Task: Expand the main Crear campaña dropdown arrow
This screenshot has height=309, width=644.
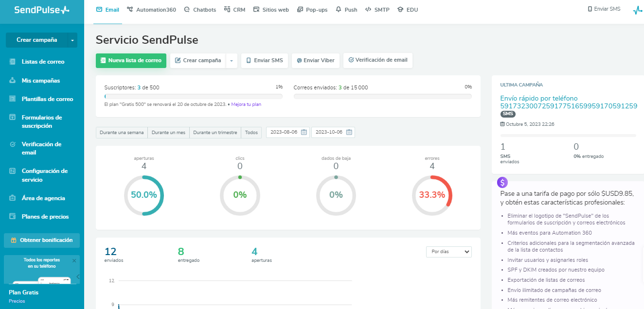Action: coord(232,61)
